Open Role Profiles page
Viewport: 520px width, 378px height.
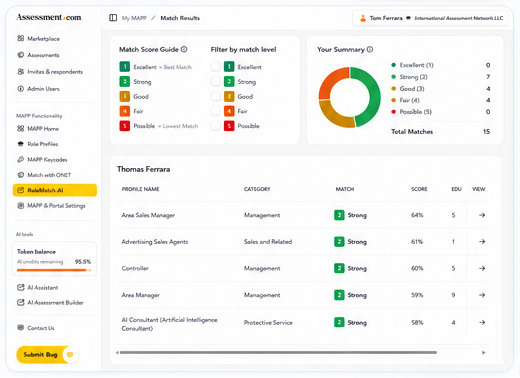tap(38, 144)
